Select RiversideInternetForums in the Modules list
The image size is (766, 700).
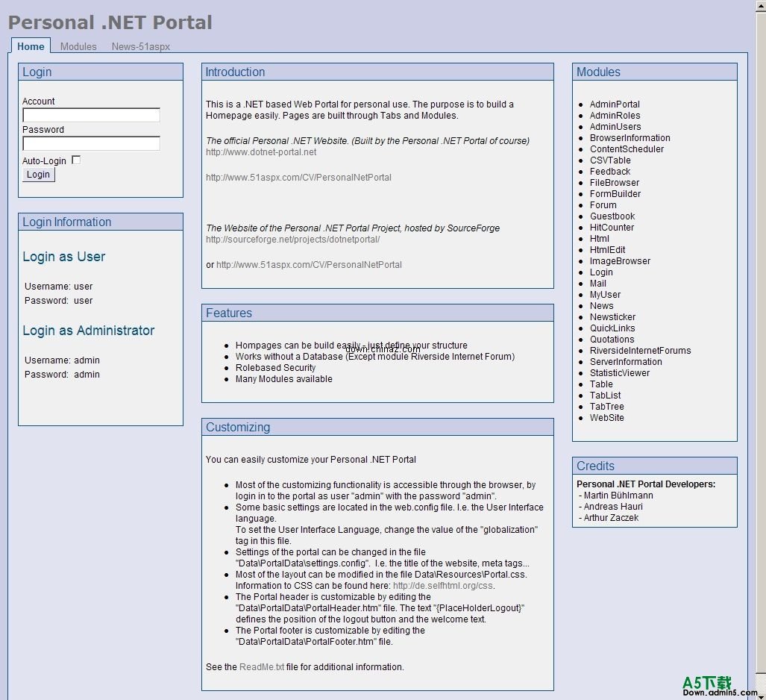(x=641, y=351)
